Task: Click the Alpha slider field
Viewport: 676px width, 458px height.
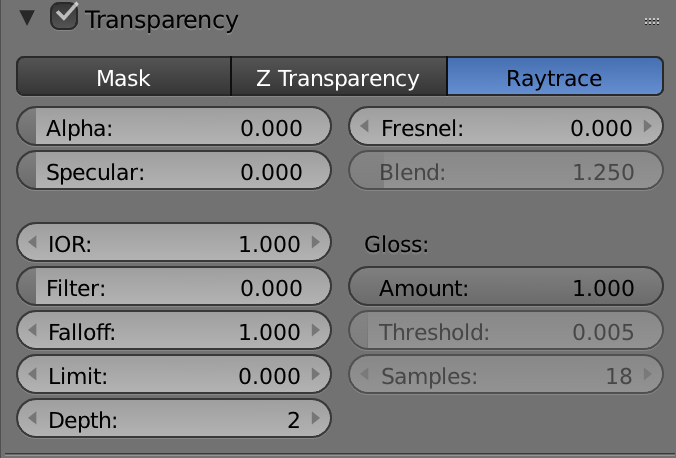Action: (174, 128)
